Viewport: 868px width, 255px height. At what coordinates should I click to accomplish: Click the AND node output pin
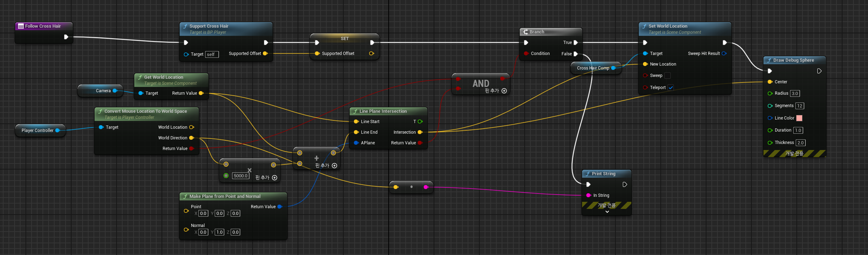click(x=502, y=78)
